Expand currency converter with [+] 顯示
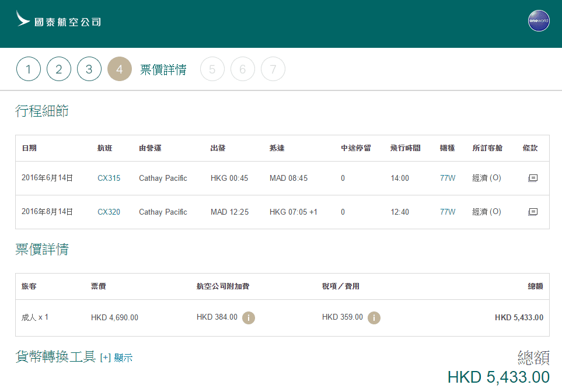 (116, 358)
